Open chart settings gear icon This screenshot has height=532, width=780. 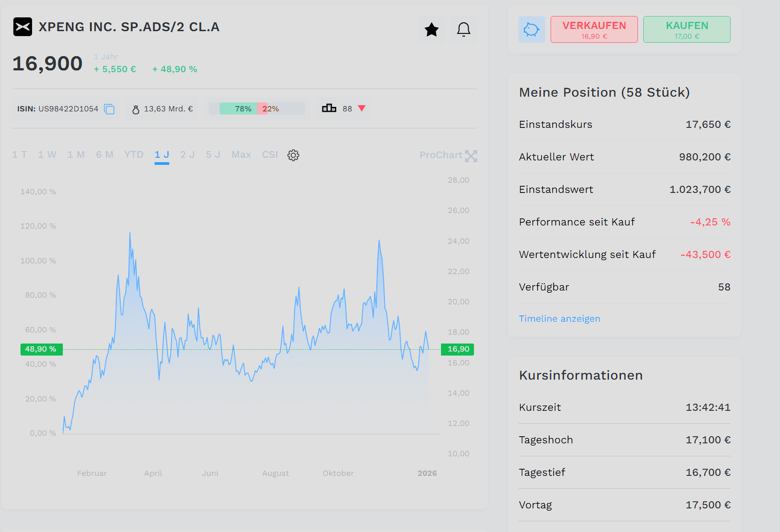(x=293, y=155)
